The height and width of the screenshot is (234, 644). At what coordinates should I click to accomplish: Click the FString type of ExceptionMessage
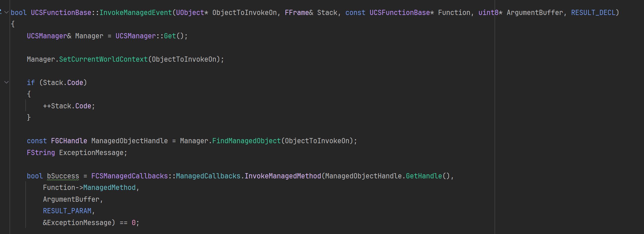41,153
